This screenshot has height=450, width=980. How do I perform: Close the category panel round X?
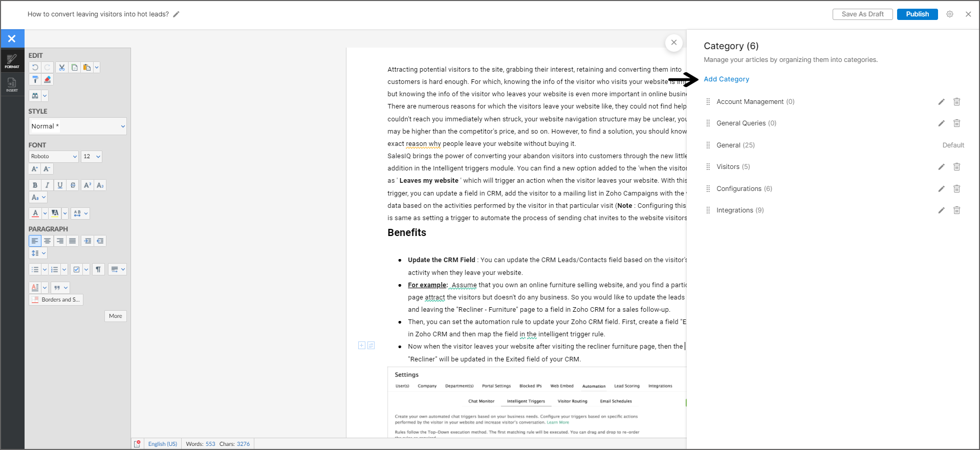[x=674, y=42]
